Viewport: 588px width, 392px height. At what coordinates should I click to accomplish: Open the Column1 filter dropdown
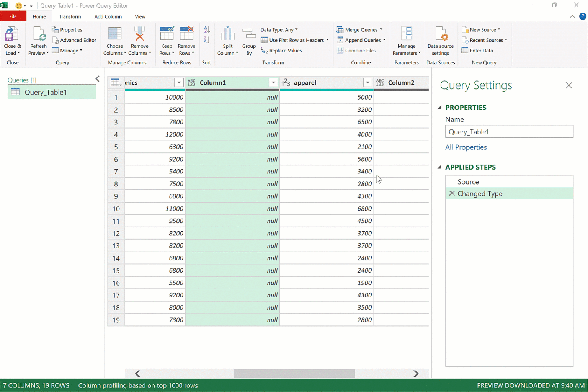[273, 83]
